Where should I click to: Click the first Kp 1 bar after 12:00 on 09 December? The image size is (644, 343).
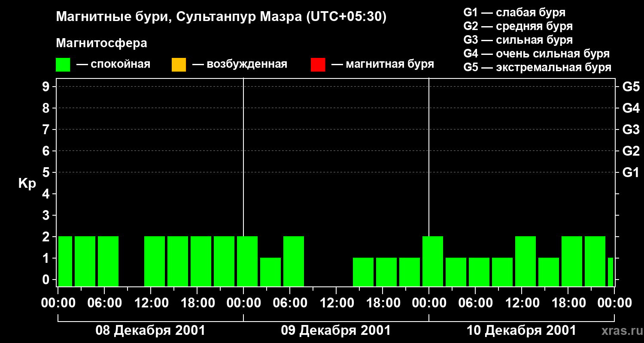pos(363,272)
